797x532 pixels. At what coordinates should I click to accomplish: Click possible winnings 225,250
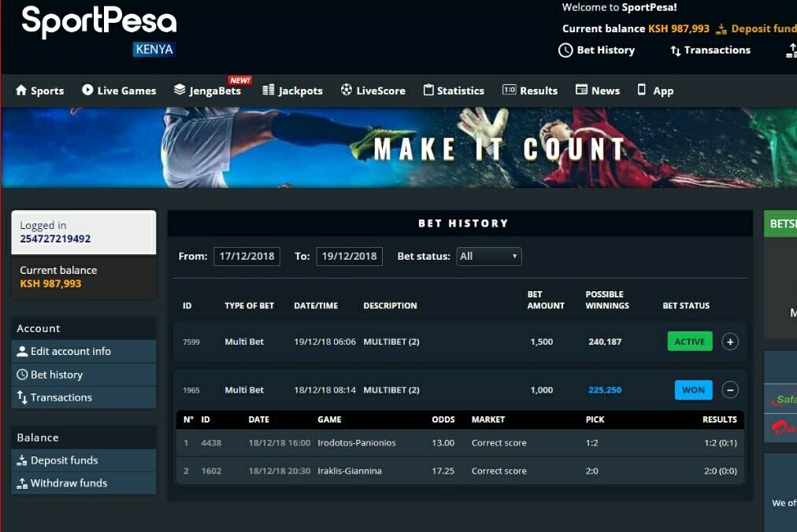(x=605, y=390)
